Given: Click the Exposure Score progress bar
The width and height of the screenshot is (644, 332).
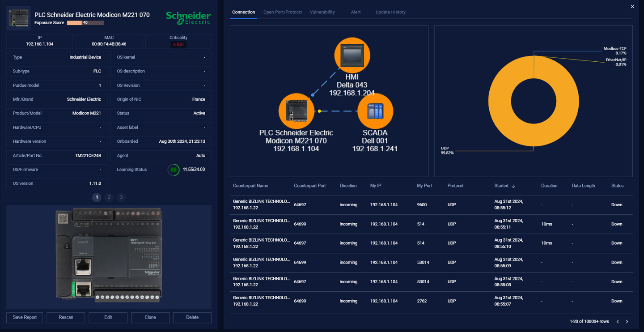Looking at the screenshot, I should pyautogui.click(x=85, y=23).
